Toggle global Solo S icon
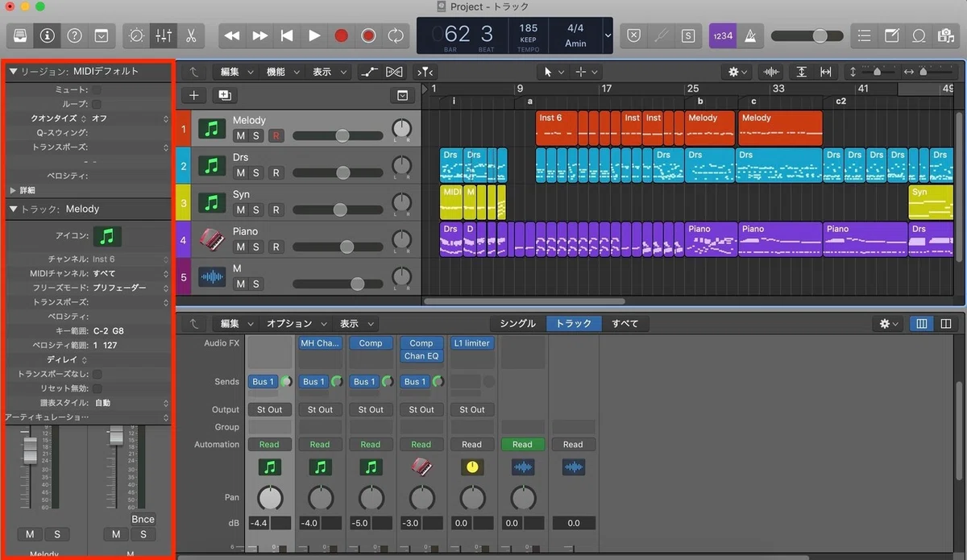The width and height of the screenshot is (967, 560). click(687, 35)
